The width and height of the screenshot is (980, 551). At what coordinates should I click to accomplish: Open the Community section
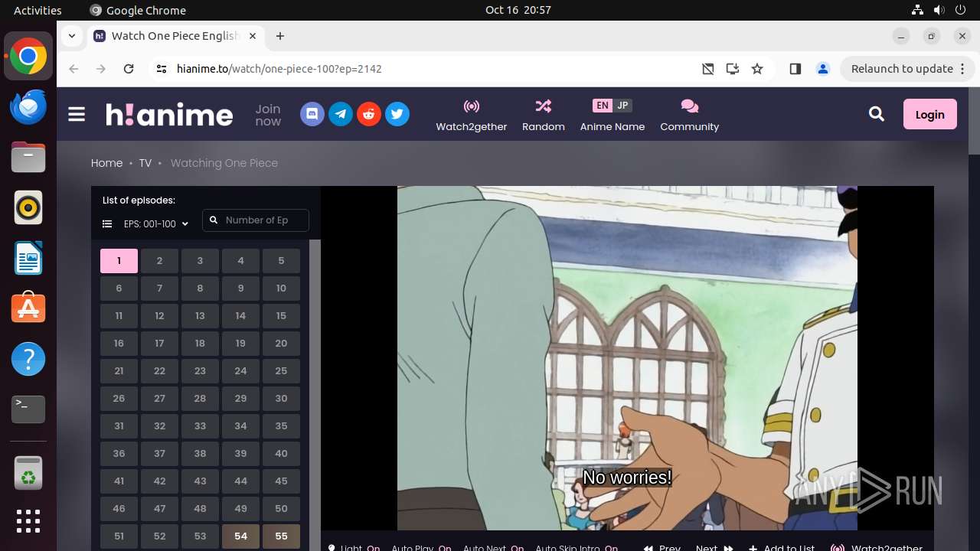[690, 115]
